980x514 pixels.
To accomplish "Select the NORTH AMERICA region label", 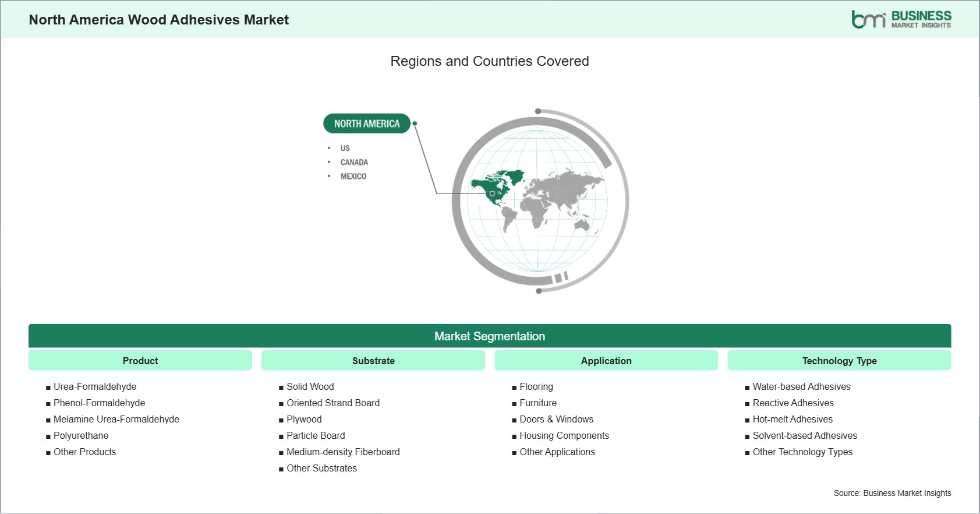I will [367, 124].
